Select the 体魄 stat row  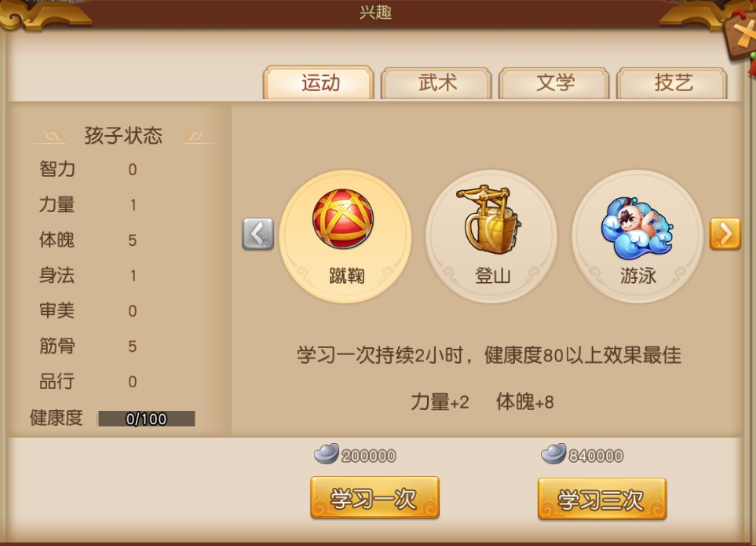pos(88,240)
